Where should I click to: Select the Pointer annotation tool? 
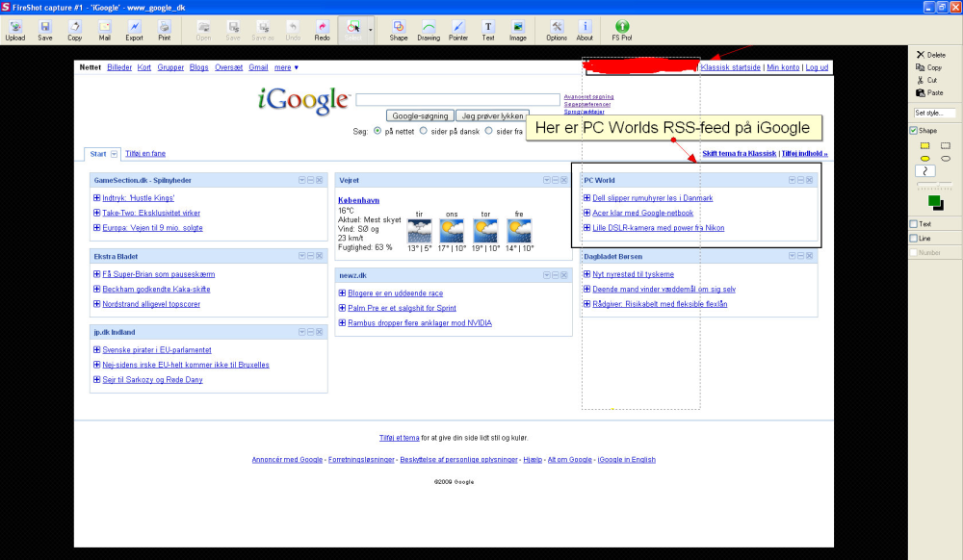click(458, 29)
